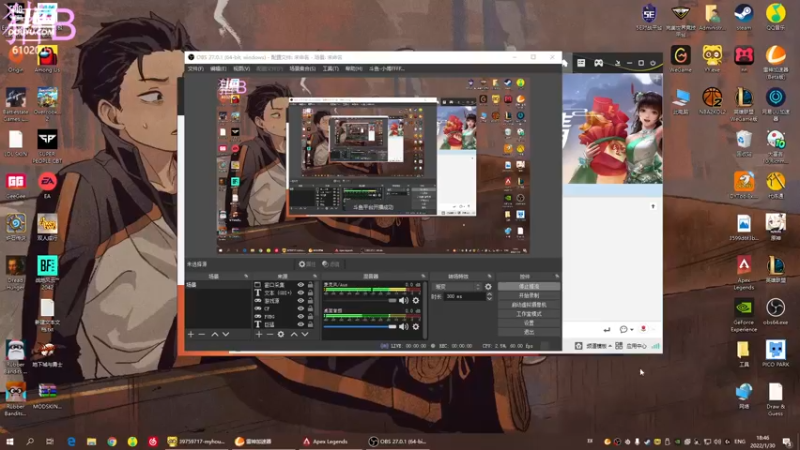Click the transition duration input field

point(464,296)
